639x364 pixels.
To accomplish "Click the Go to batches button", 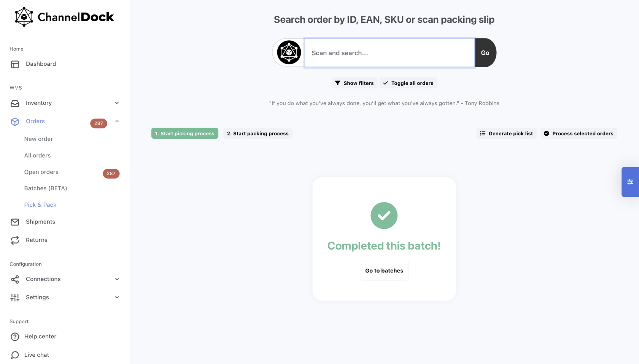I will [384, 271].
